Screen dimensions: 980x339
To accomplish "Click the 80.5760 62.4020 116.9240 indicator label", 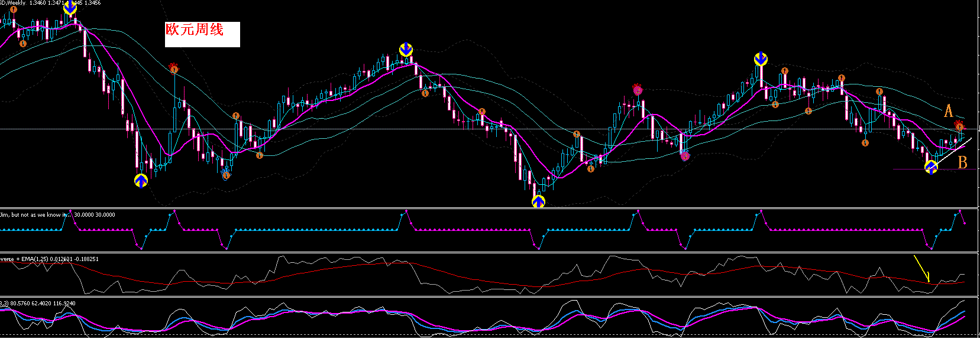I will 38,304.
